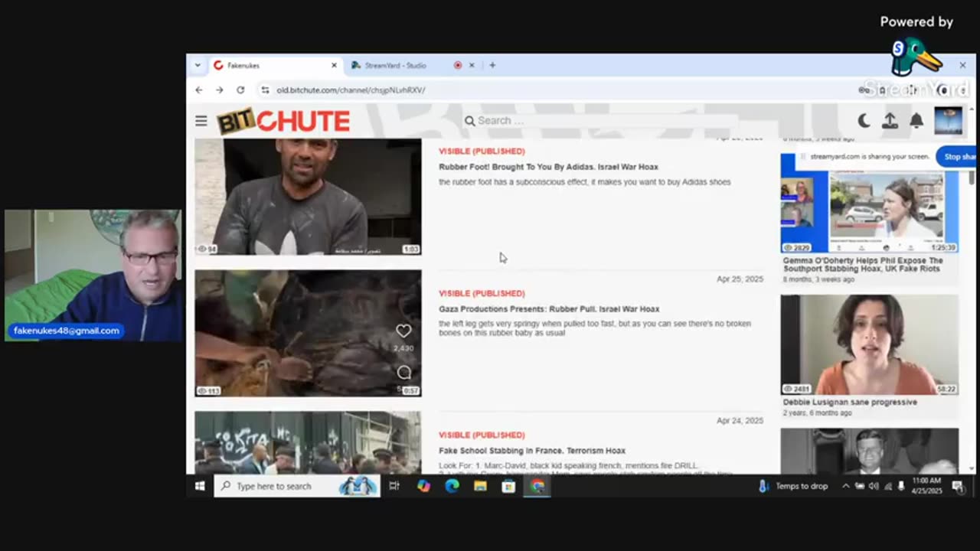Open the Fake School Stabbing video thumbnail

pyautogui.click(x=308, y=442)
